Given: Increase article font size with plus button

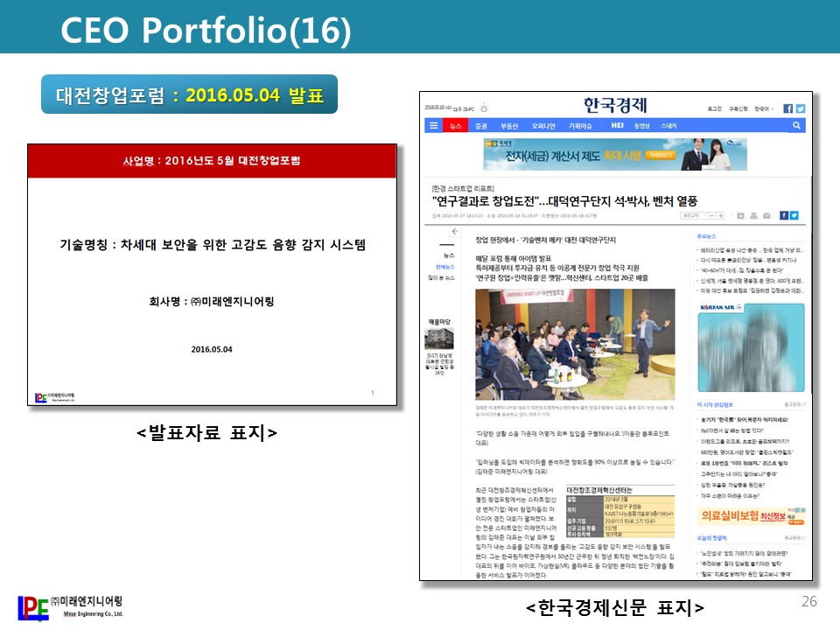Looking at the screenshot, I should click(720, 215).
